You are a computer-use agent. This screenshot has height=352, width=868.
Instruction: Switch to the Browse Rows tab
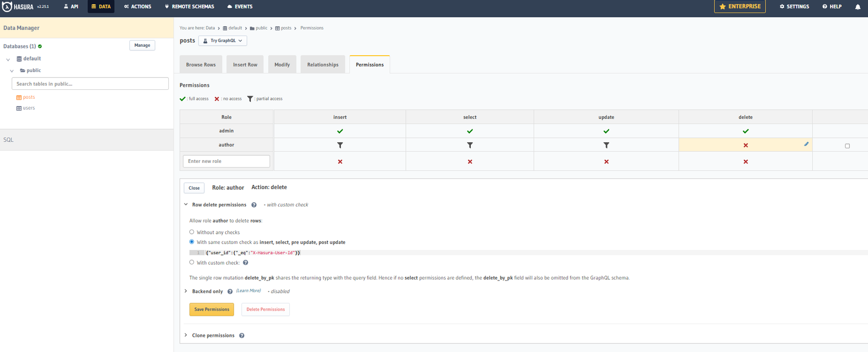[200, 65]
